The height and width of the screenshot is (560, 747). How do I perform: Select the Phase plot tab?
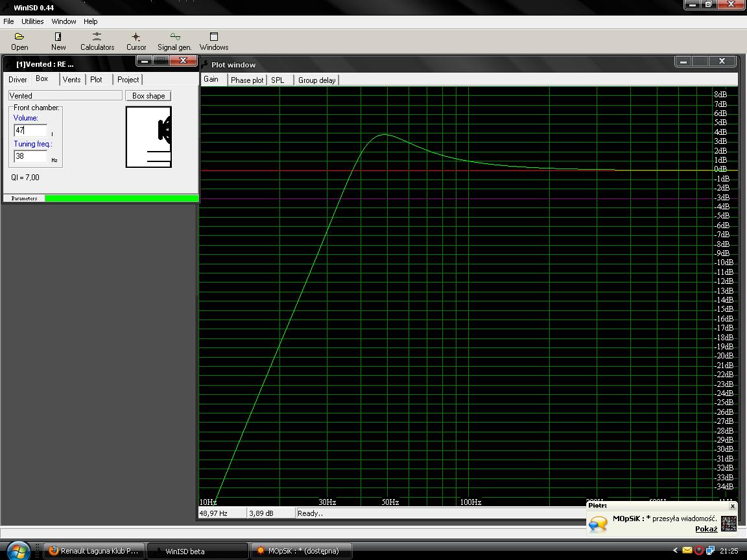[247, 80]
